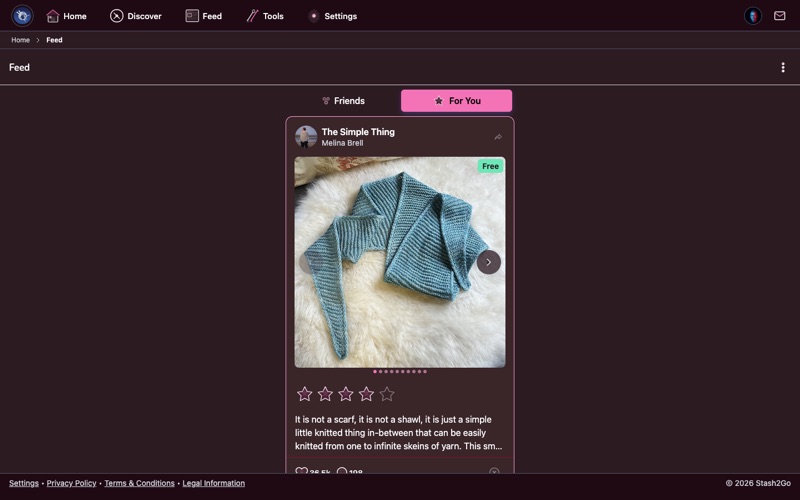Screen dimensions: 800x500
Task: Open Settings in the top navigation bar
Action: coord(332,16)
